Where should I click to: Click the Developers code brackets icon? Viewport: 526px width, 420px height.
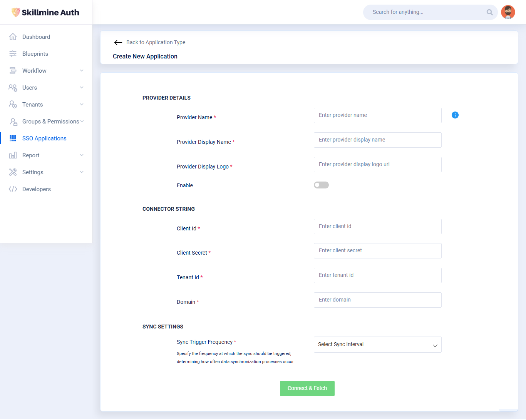13,189
